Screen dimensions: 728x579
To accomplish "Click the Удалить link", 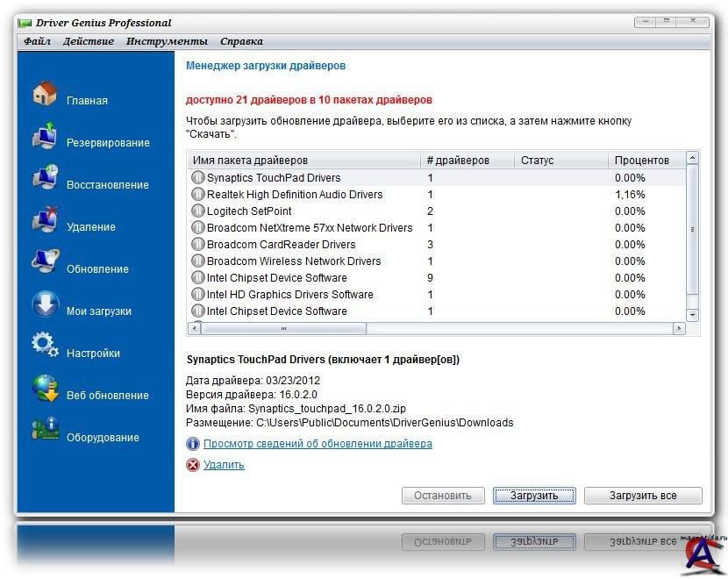I will tap(224, 465).
